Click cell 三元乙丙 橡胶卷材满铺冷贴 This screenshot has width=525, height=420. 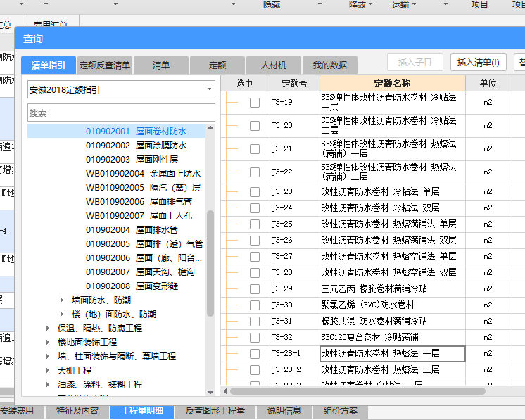point(393,289)
